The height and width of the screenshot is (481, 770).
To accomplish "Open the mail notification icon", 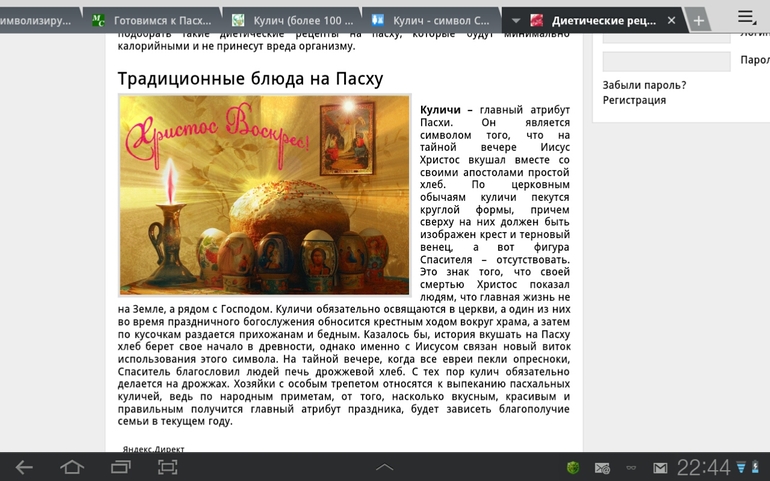I will click(x=660, y=467).
